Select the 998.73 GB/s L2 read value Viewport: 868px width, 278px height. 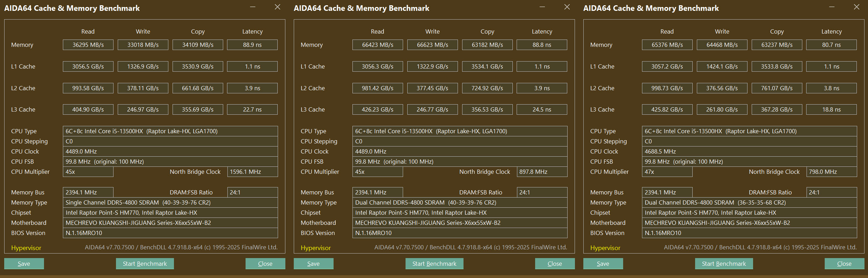(x=667, y=88)
